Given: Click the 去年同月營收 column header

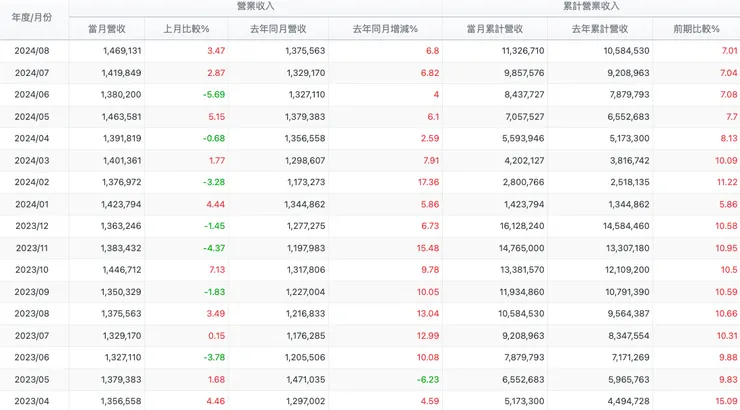Looking at the screenshot, I should (x=278, y=29).
